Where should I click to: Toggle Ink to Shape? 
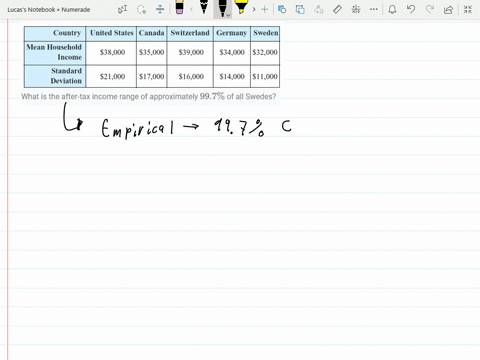300,9
